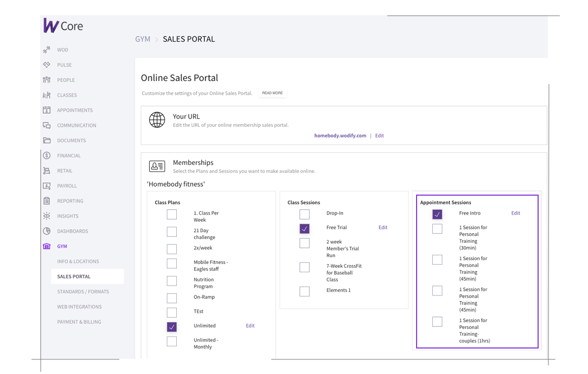
Task: Click the Communication chat icon
Action: (x=47, y=125)
